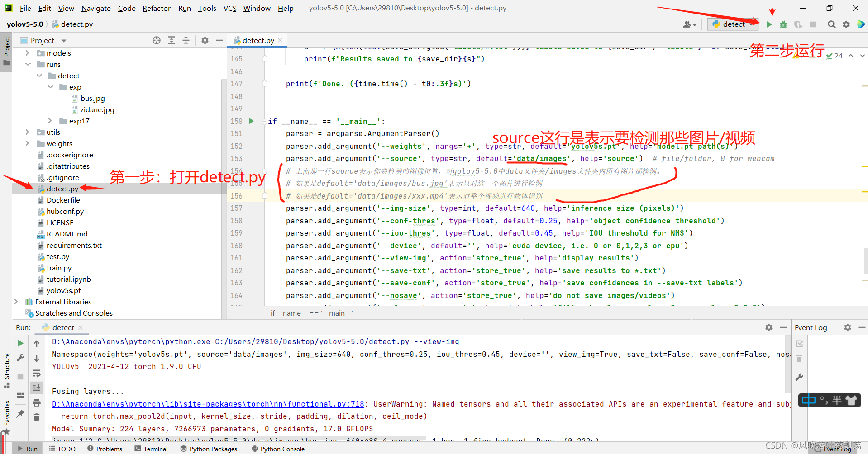Close the detect.py editor tab
This screenshot has height=454, width=868.
[x=281, y=40]
